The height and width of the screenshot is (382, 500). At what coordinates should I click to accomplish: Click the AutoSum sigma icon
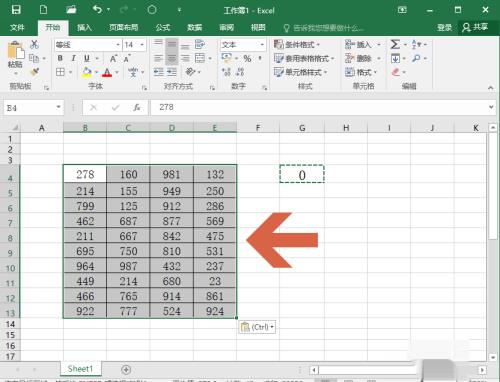[x=395, y=44]
